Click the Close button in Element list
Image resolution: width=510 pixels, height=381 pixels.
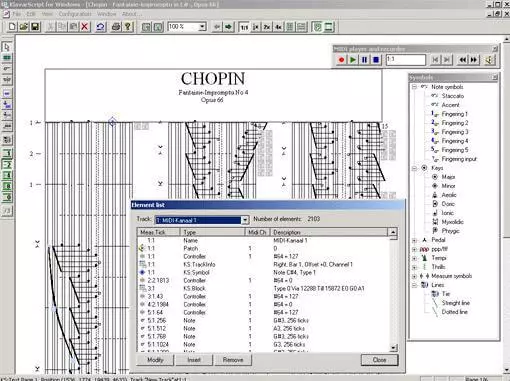pyautogui.click(x=379, y=360)
